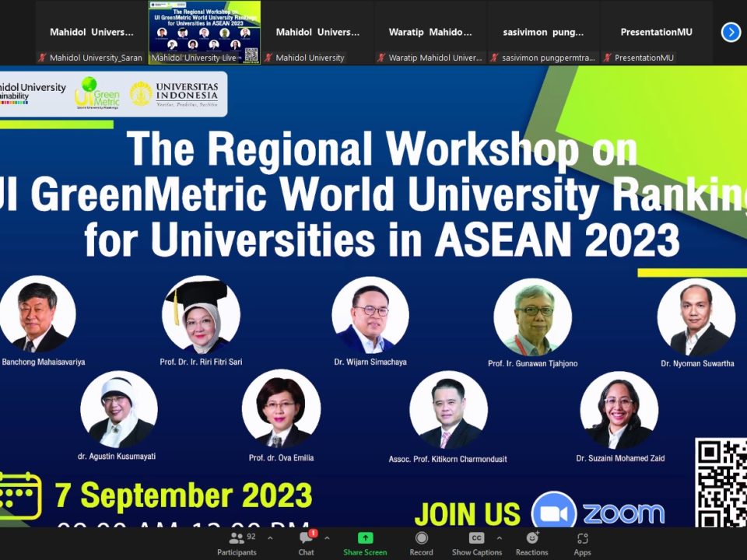
Task: Expand the caret next to Show Captions
Action: coord(499,538)
